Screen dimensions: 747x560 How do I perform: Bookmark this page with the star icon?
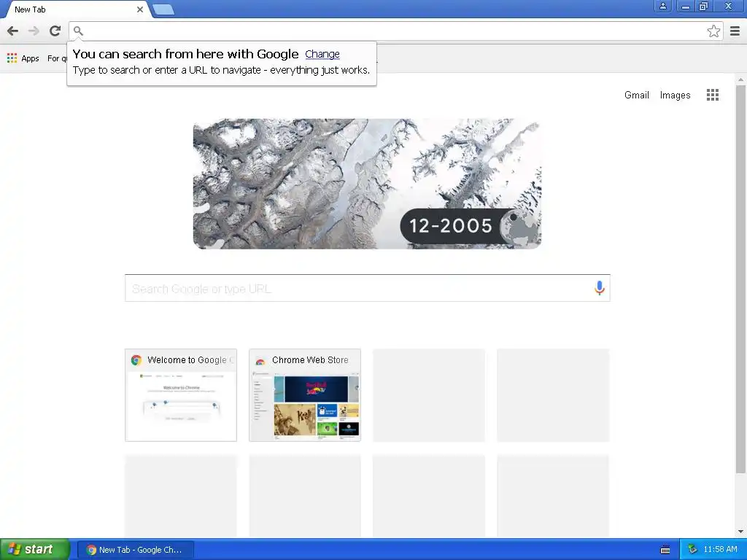tap(713, 31)
